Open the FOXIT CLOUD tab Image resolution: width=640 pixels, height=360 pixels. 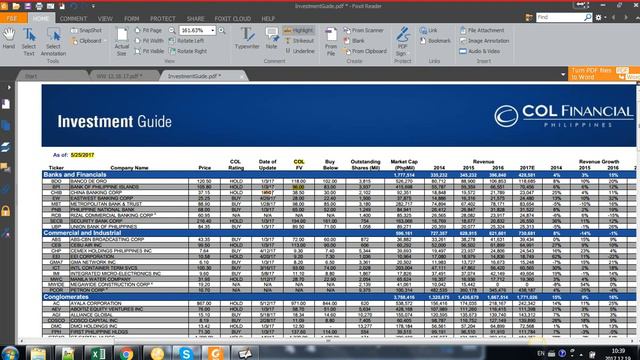pos(233,18)
